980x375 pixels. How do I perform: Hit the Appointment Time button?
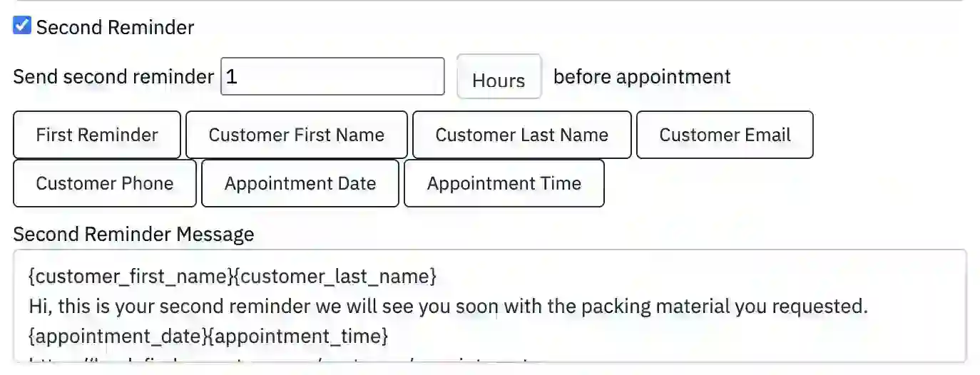click(504, 183)
